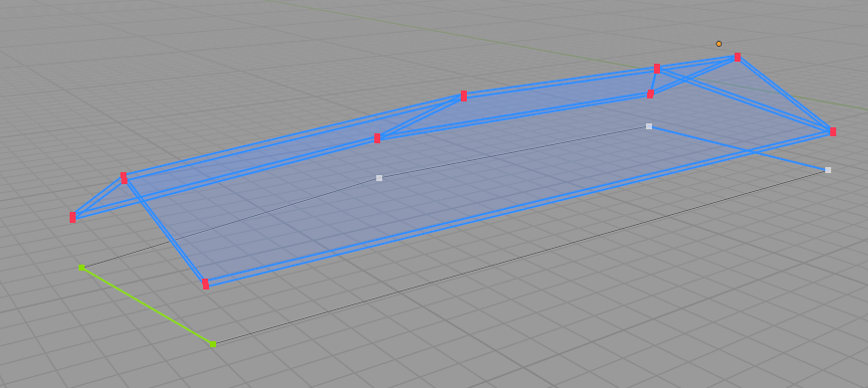Select the topmost red vertex near the origin dot
868x388 pixels.
[738, 57]
